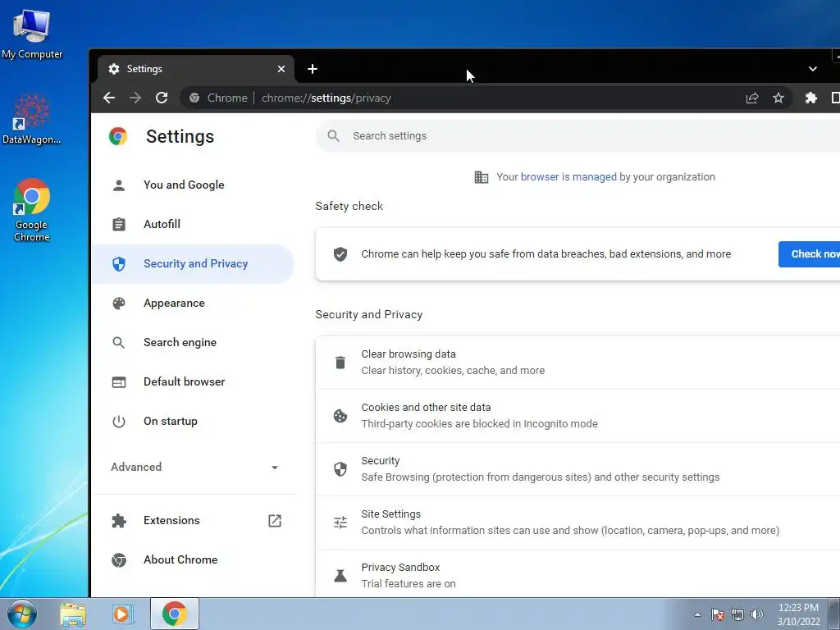The image size is (840, 630).
Task: Click the palette icon for Appearance
Action: [x=119, y=304]
